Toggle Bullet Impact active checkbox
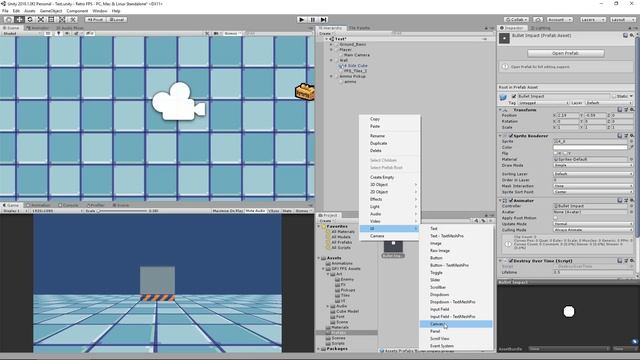Viewport: 640px width, 360px height. click(514, 96)
